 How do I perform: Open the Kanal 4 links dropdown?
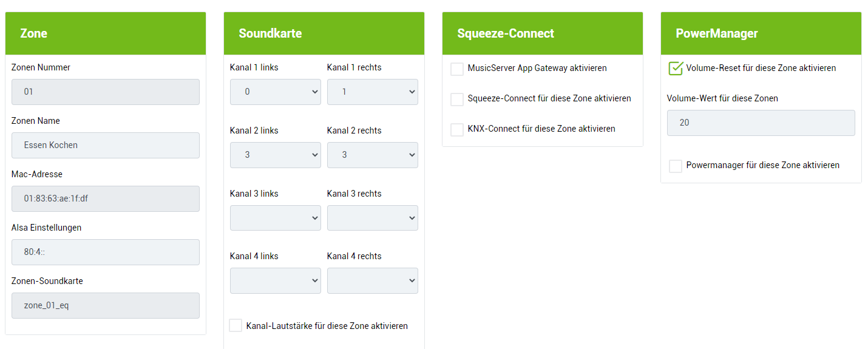275,280
